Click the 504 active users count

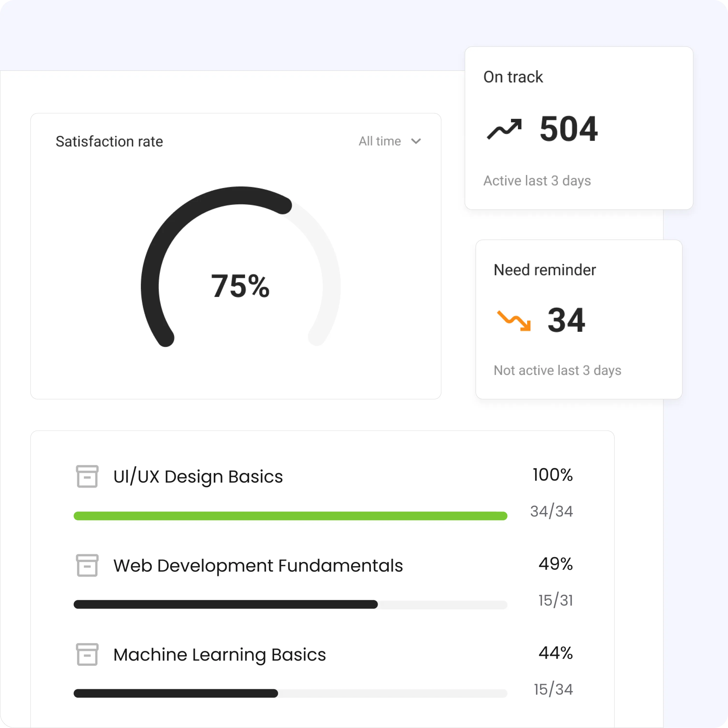coord(568,129)
